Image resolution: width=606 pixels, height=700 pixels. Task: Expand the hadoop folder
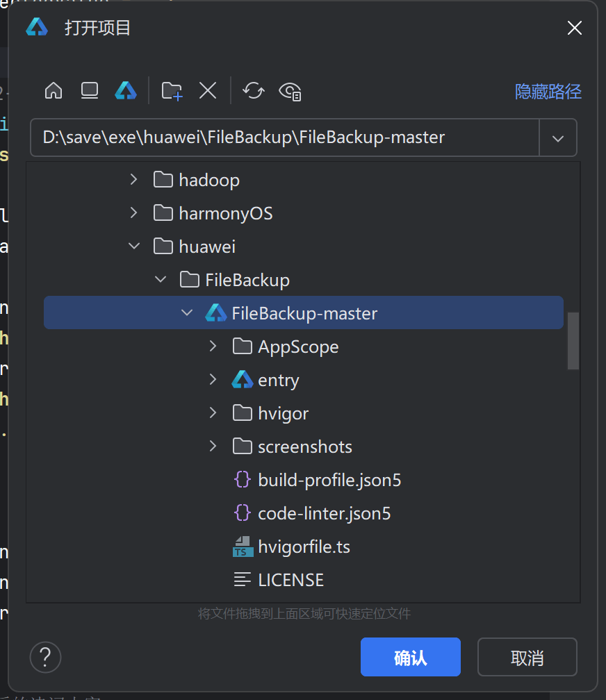[133, 179]
